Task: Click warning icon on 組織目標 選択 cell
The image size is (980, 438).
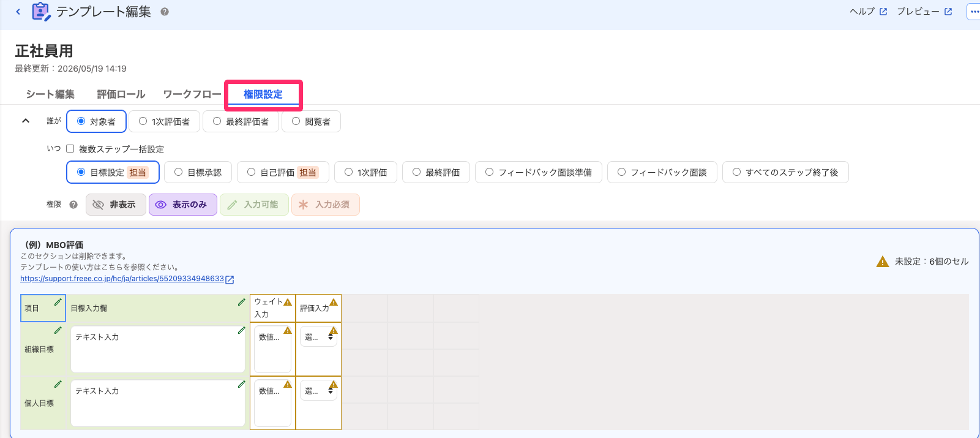Action: 334,330
